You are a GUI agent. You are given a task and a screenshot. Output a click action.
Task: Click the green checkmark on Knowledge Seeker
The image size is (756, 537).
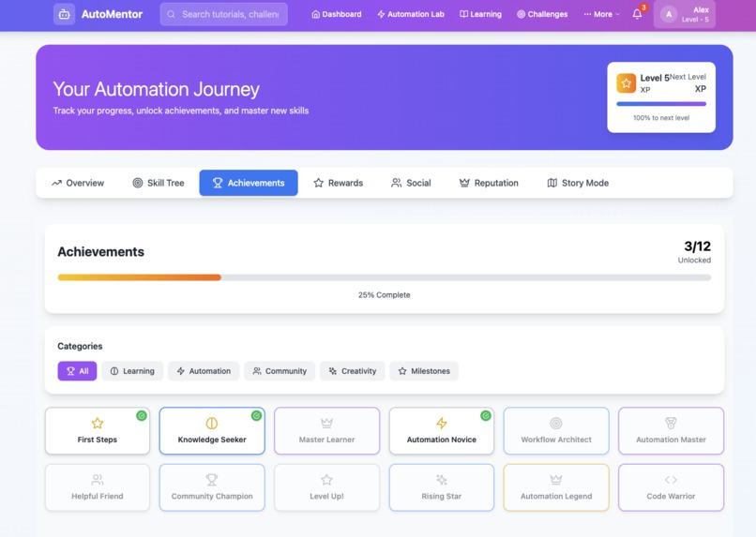tap(256, 415)
